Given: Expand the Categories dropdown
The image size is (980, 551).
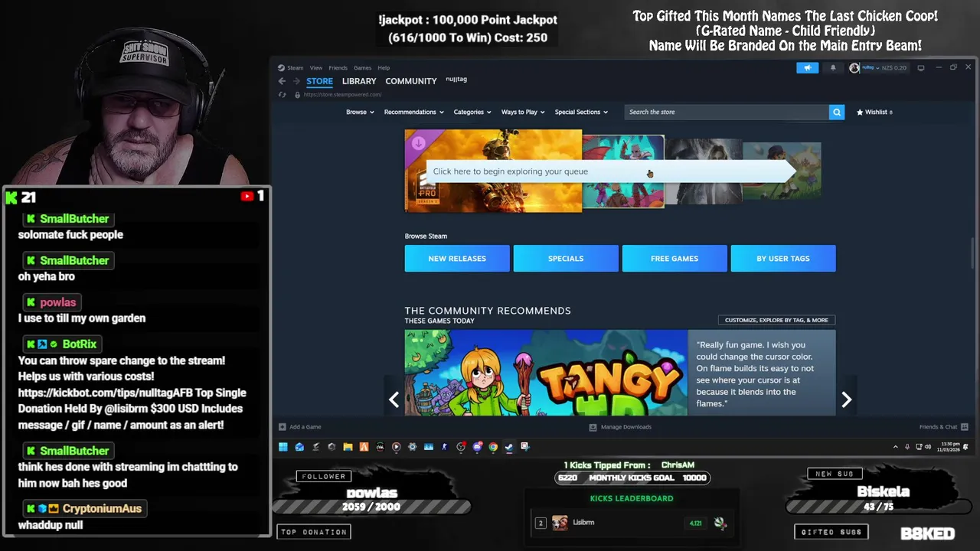Looking at the screenshot, I should [472, 112].
